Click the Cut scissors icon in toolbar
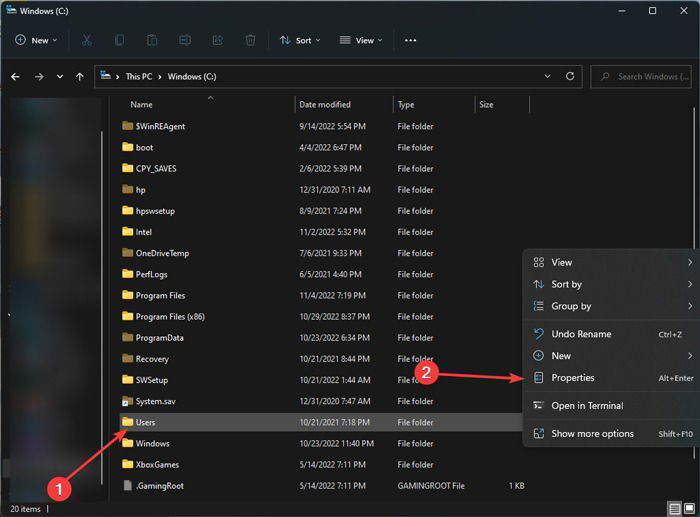The height and width of the screenshot is (517, 700). pos(87,41)
